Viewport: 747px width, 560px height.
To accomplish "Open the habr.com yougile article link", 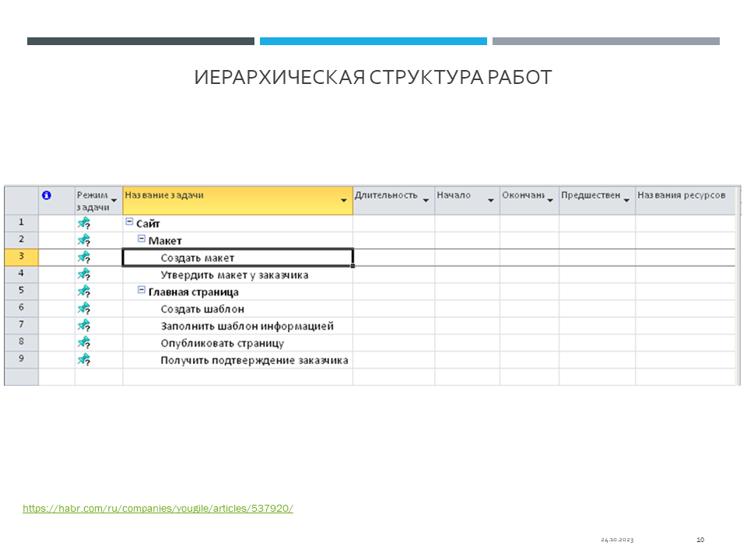I will (x=158, y=508).
